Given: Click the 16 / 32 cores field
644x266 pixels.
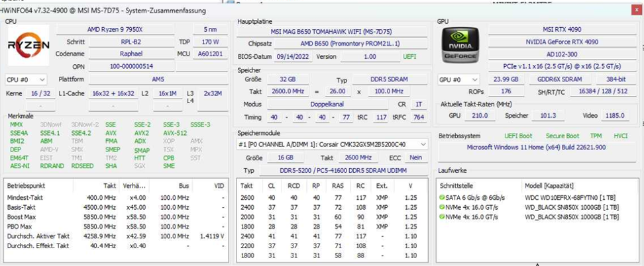Looking at the screenshot, I should click(40, 93).
